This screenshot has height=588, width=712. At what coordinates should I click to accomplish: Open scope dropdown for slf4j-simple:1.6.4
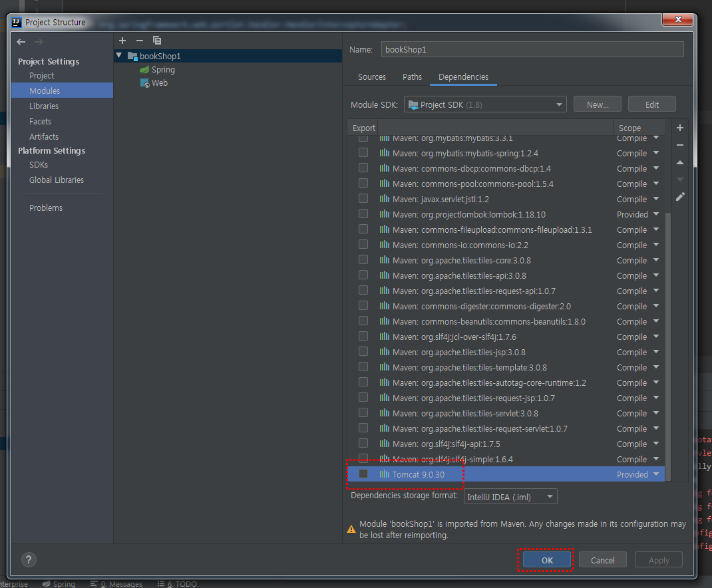coord(656,459)
